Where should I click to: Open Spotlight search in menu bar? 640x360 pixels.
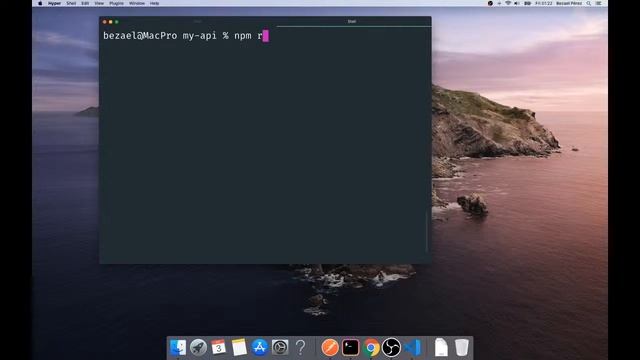click(589, 3)
